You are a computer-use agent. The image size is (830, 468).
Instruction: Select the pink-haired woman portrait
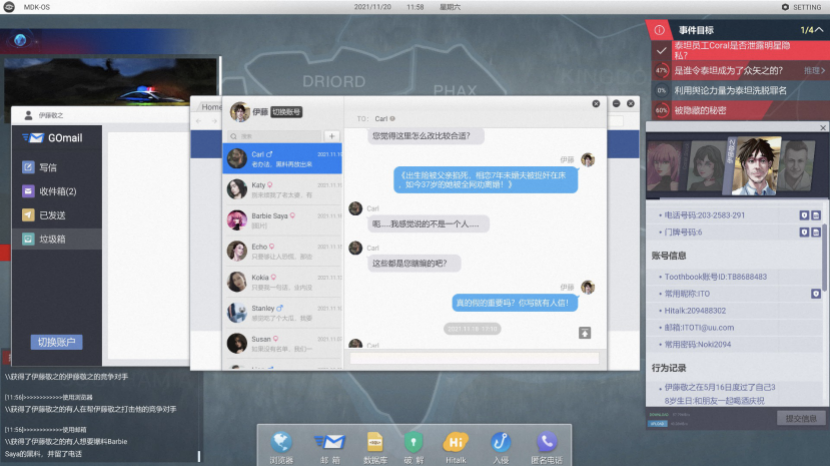pos(664,166)
